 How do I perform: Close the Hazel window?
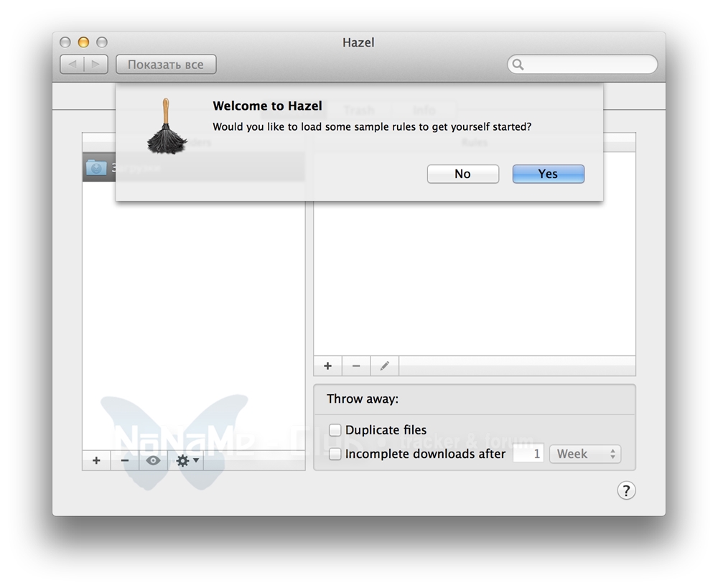(x=65, y=42)
